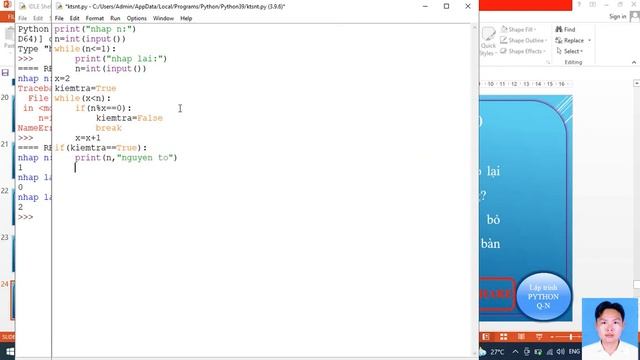Click the word 'lại' on the slide
640x360 pixels.
(x=493, y=171)
